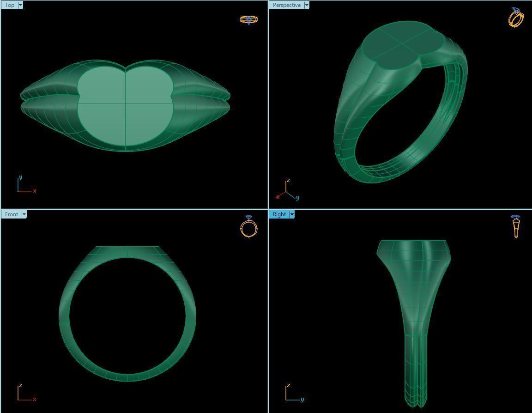This screenshot has width=532, height=413.
Task: Click the ring orientation icon in Front viewport
Action: [x=249, y=226]
